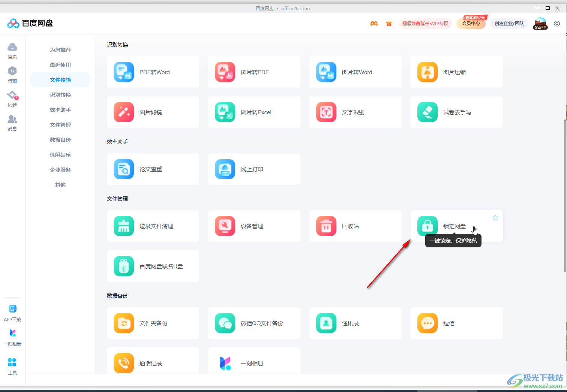Image resolution: width=567 pixels, height=392 pixels.
Task: Select the 文件传输 category
Action: tap(60, 80)
